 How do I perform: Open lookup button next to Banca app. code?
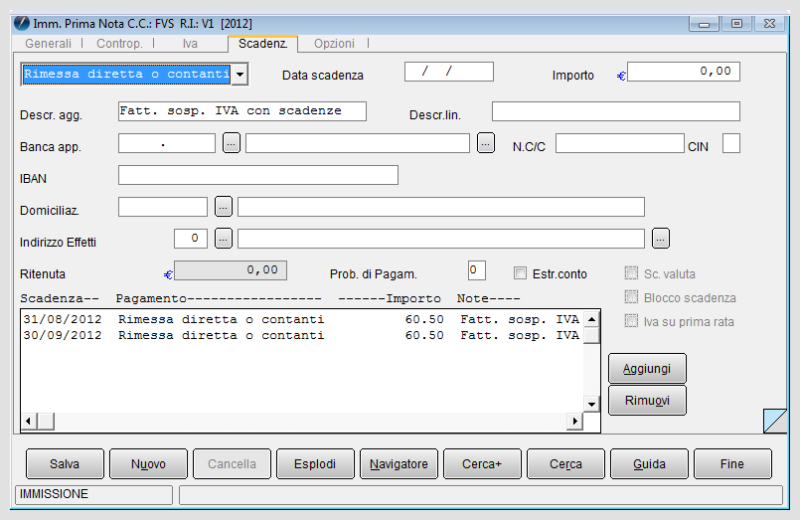click(x=231, y=143)
